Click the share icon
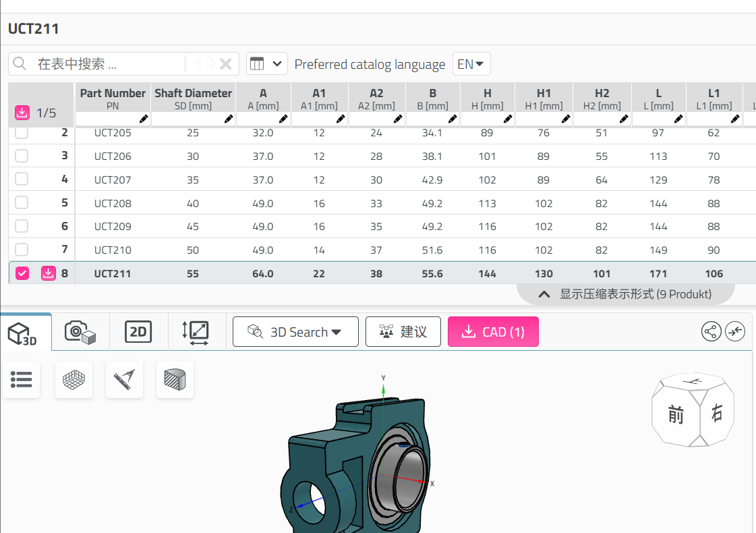Image resolution: width=756 pixels, height=533 pixels. [711, 332]
